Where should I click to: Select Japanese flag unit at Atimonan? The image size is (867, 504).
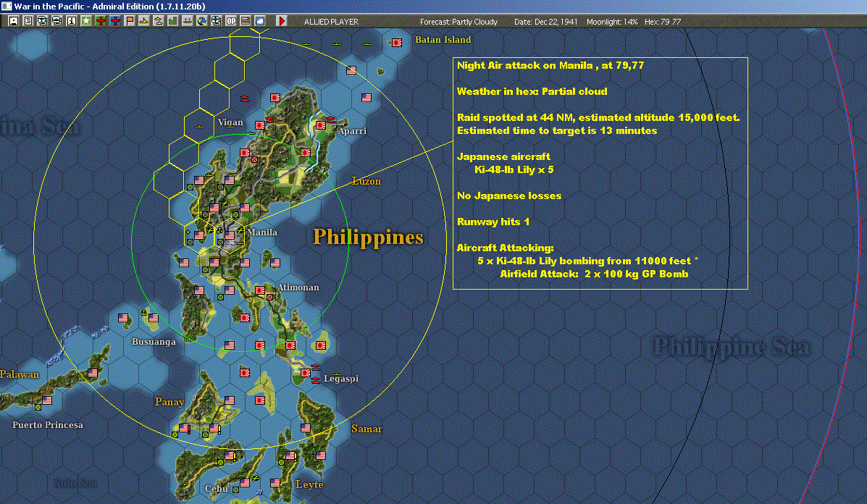[260, 290]
